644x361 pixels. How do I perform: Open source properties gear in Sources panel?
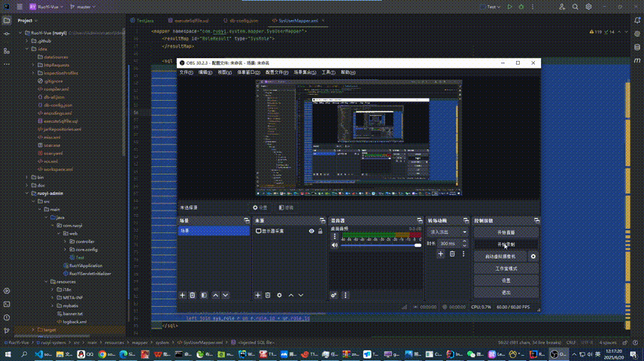(280, 295)
